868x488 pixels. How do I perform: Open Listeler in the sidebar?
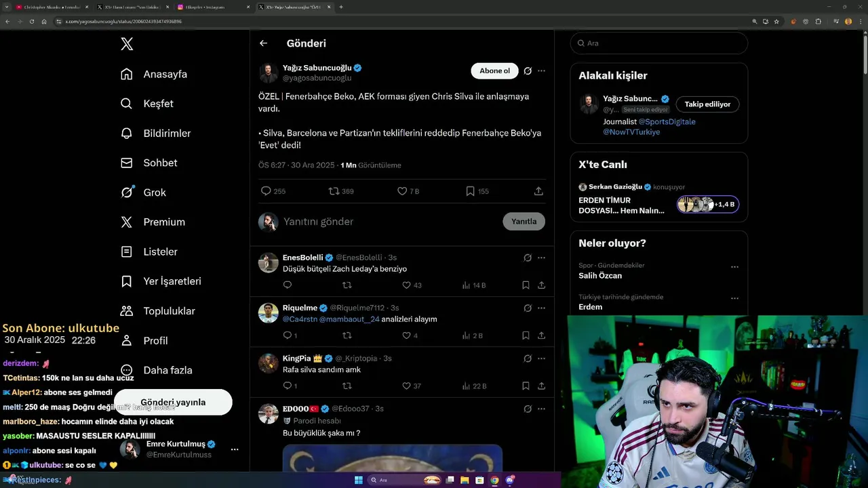coord(149,251)
